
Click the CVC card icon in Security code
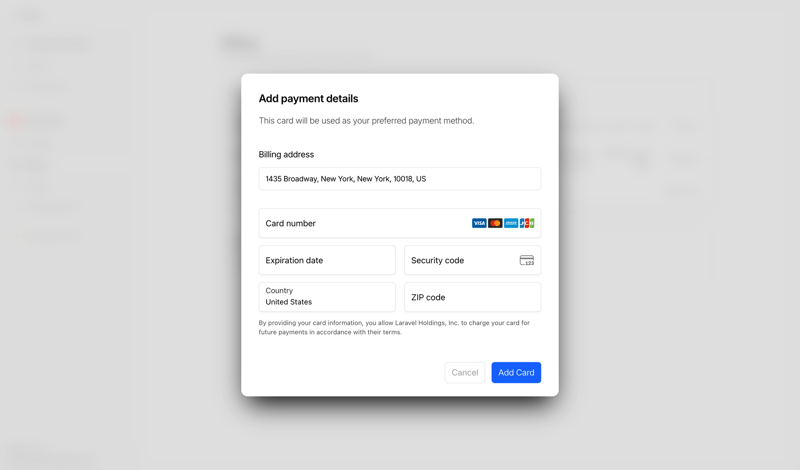(x=527, y=260)
